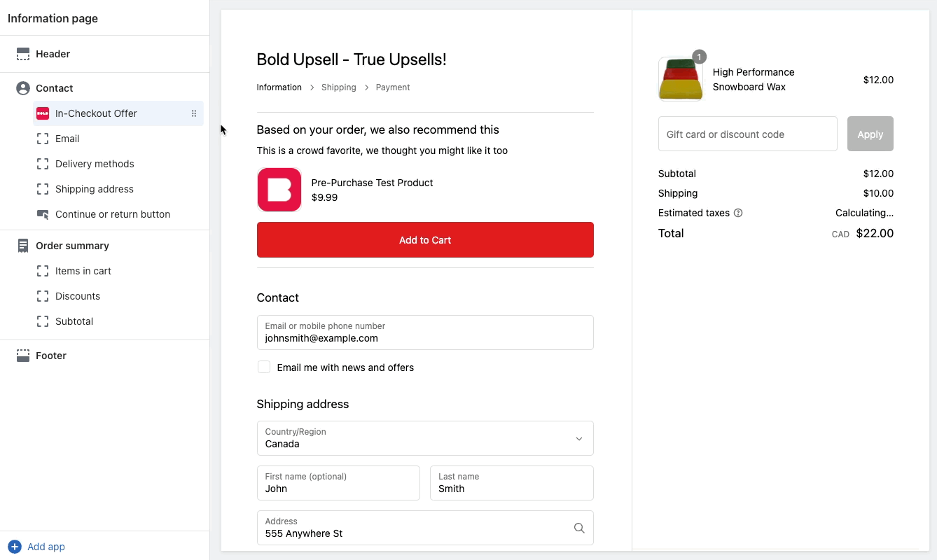Click the Delivery methods block icon
Image resolution: width=937 pixels, height=560 pixels.
tap(43, 164)
